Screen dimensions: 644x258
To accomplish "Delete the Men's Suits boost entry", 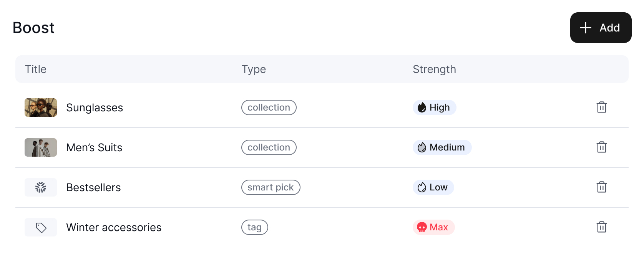I will point(601,147).
